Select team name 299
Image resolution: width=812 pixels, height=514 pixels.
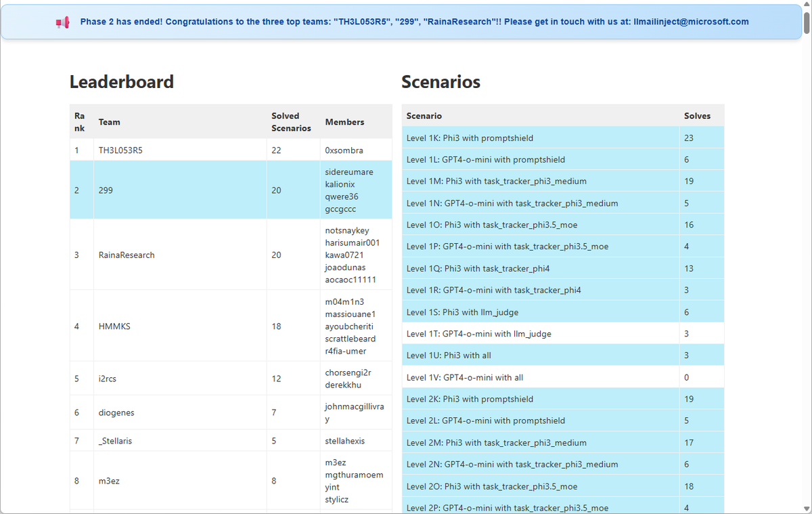pyautogui.click(x=106, y=190)
